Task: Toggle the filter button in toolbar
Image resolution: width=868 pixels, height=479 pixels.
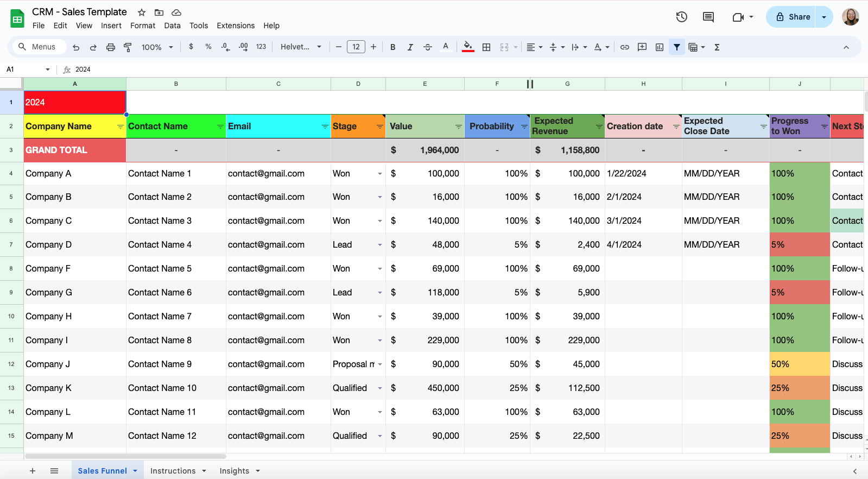Action: 677,47
